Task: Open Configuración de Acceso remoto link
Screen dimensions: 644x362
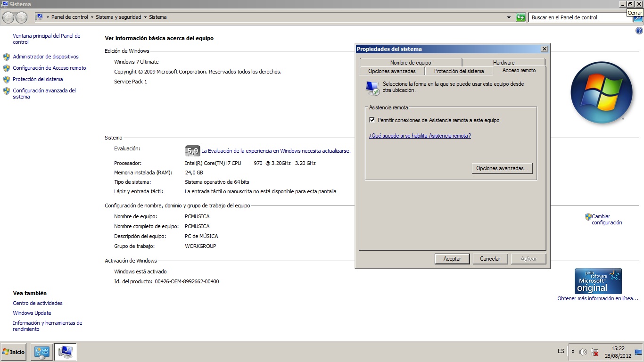Action: [x=50, y=68]
